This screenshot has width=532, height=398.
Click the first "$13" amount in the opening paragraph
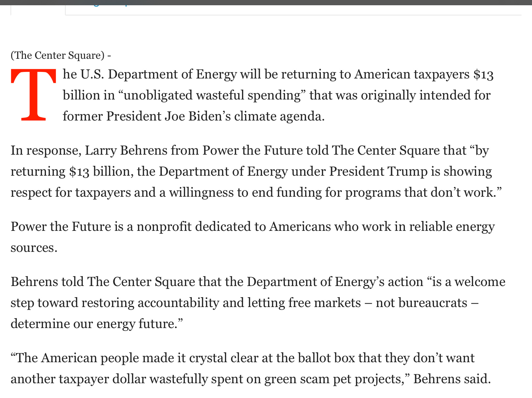[483, 75]
